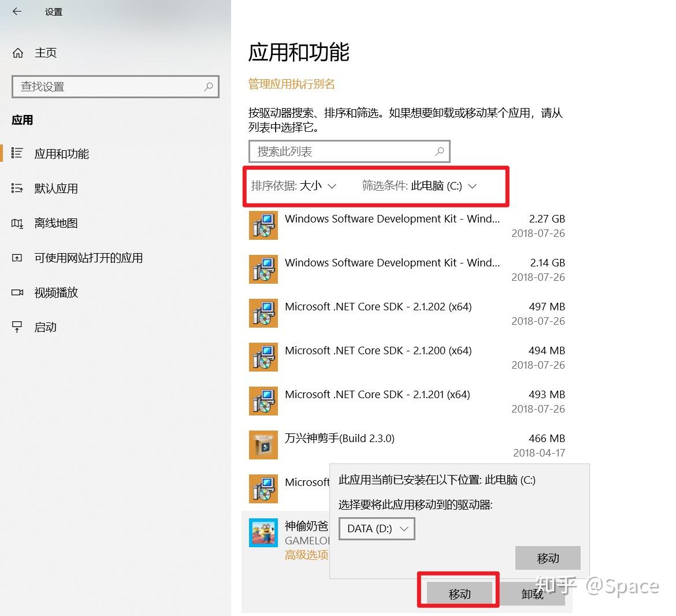Click the 搜索此列表 search field

pos(349,151)
